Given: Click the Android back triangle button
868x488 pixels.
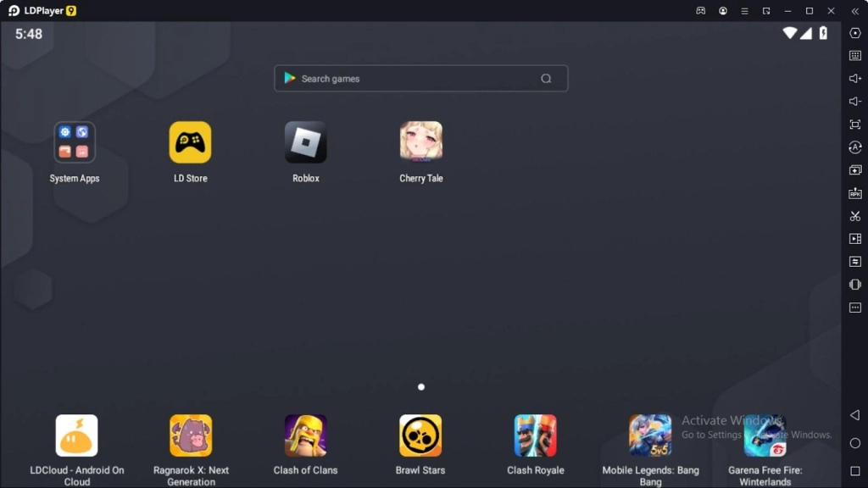Looking at the screenshot, I should 854,415.
